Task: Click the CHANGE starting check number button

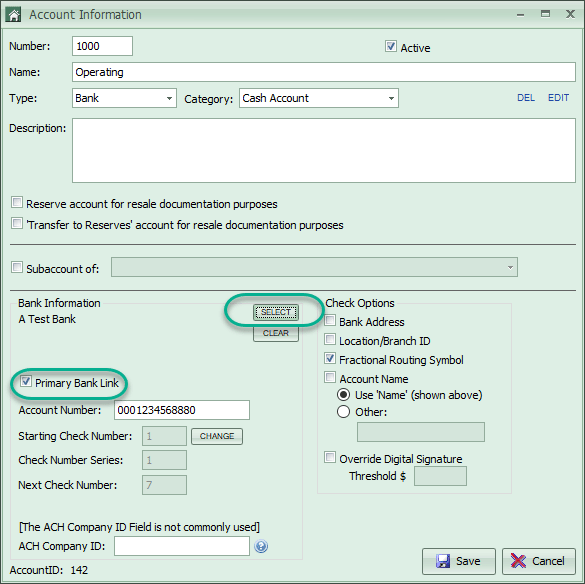Action: pos(217,436)
